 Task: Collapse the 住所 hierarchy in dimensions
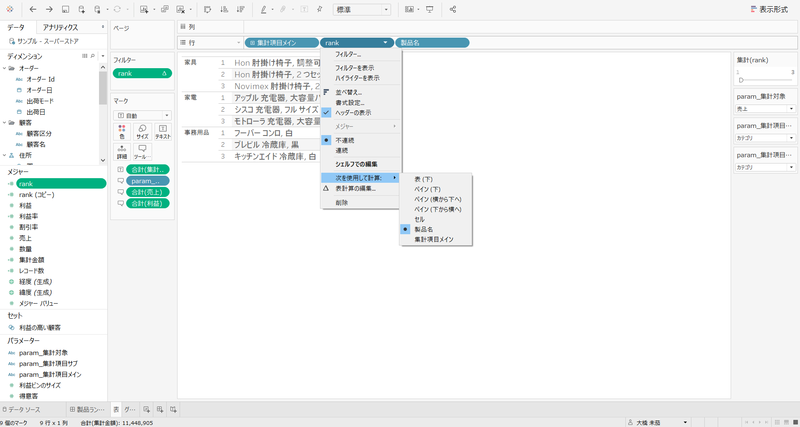[x=5, y=155]
